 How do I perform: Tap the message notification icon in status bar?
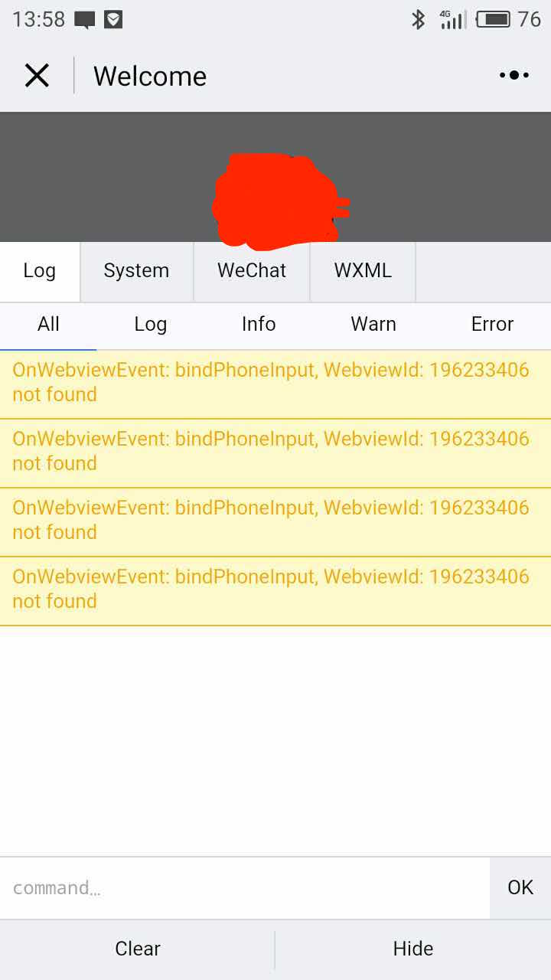pos(85,20)
